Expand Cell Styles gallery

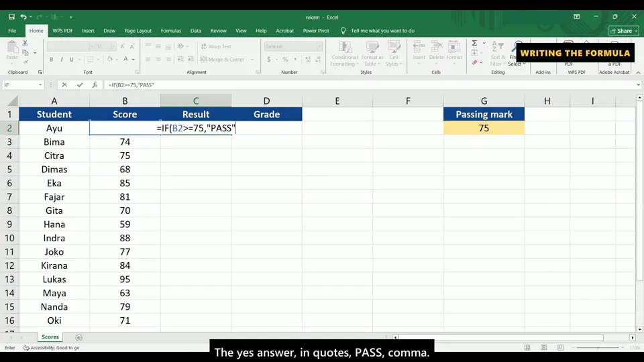394,54
